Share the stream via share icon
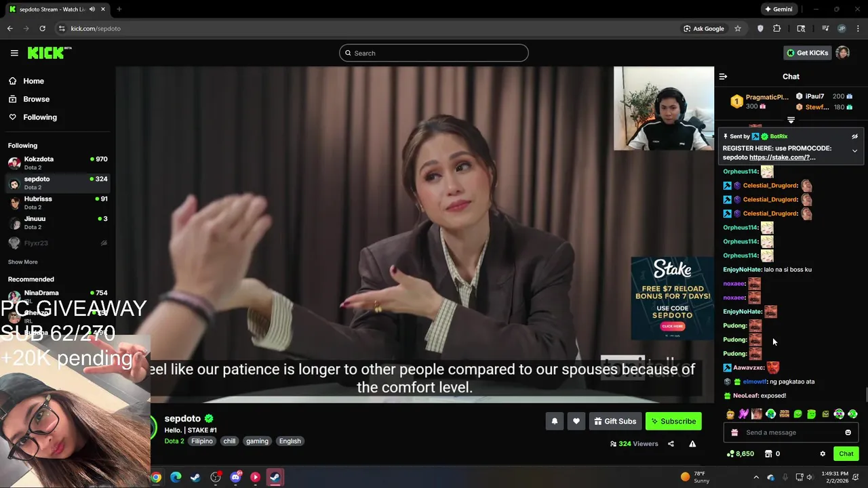The height and width of the screenshot is (488, 868). coord(671,444)
